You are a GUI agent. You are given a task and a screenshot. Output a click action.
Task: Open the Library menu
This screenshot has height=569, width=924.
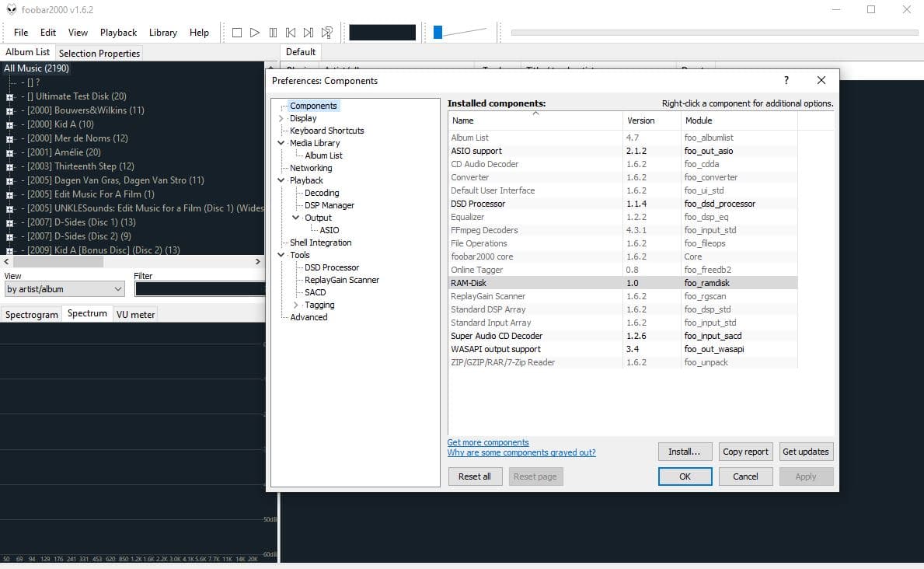162,33
